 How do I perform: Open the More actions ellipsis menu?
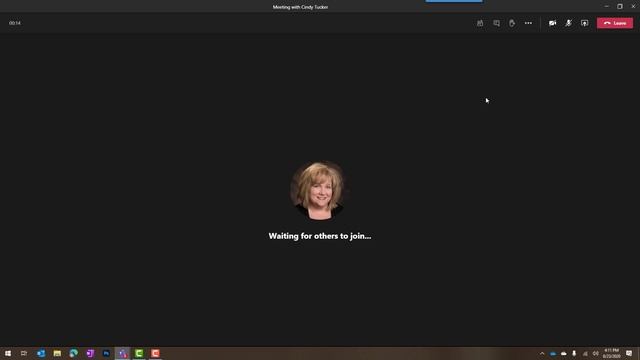tap(528, 23)
